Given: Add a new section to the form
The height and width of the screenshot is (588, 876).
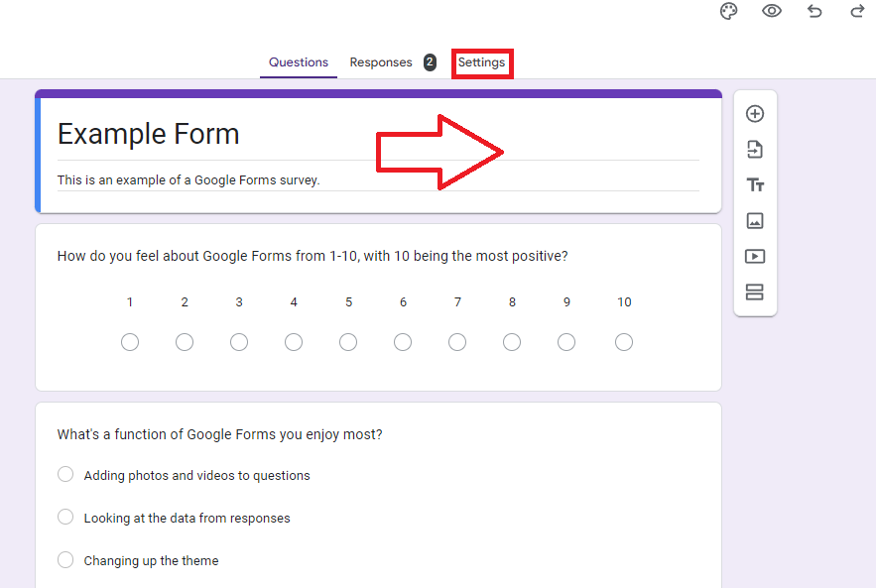Looking at the screenshot, I should point(755,293).
